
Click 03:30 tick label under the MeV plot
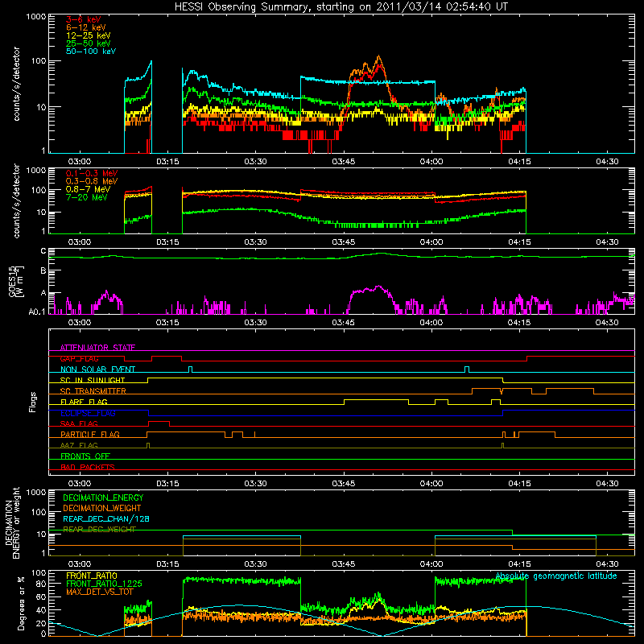(255, 242)
